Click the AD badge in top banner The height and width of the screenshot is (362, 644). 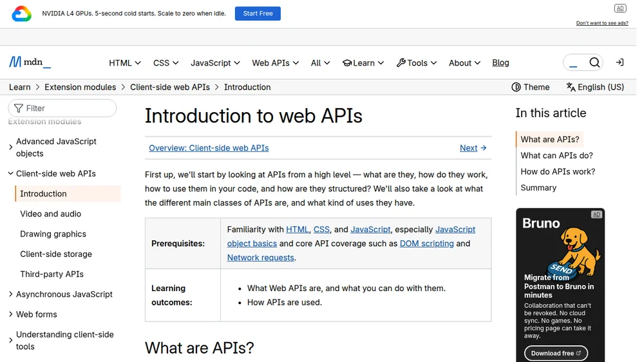pyautogui.click(x=620, y=8)
